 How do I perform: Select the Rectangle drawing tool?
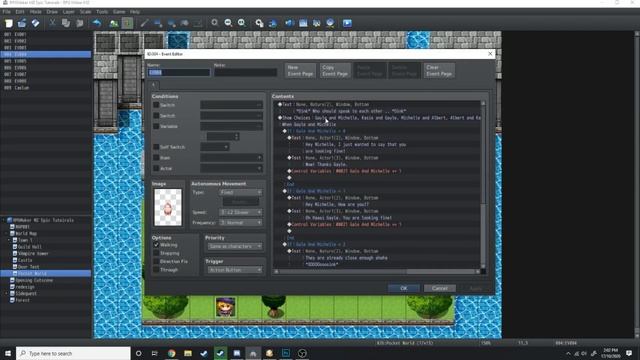coord(158,23)
